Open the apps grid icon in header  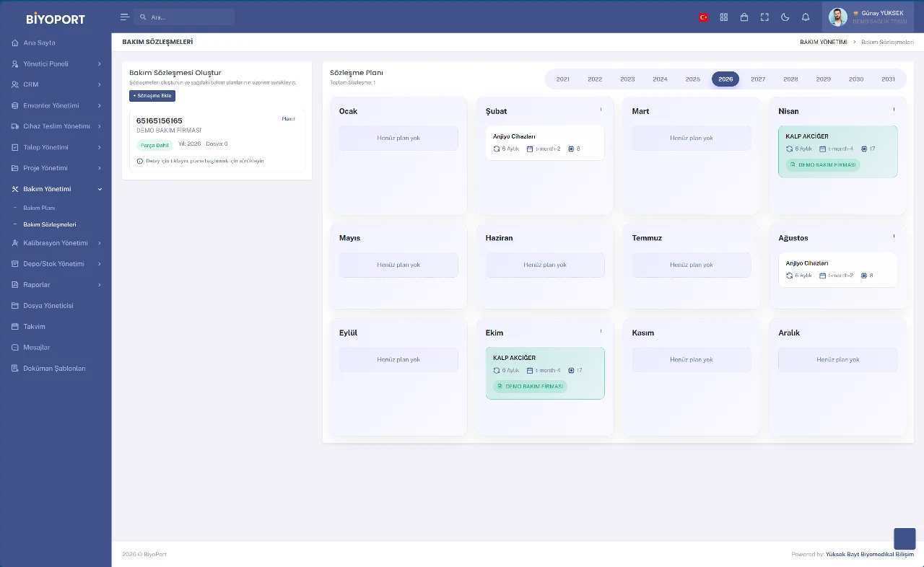pyautogui.click(x=724, y=17)
